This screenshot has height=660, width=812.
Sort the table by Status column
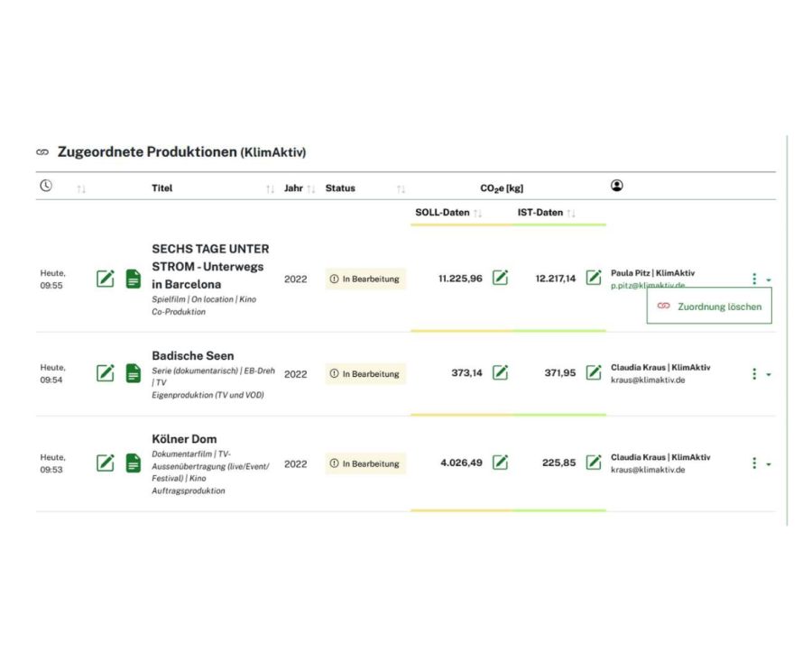pos(401,189)
